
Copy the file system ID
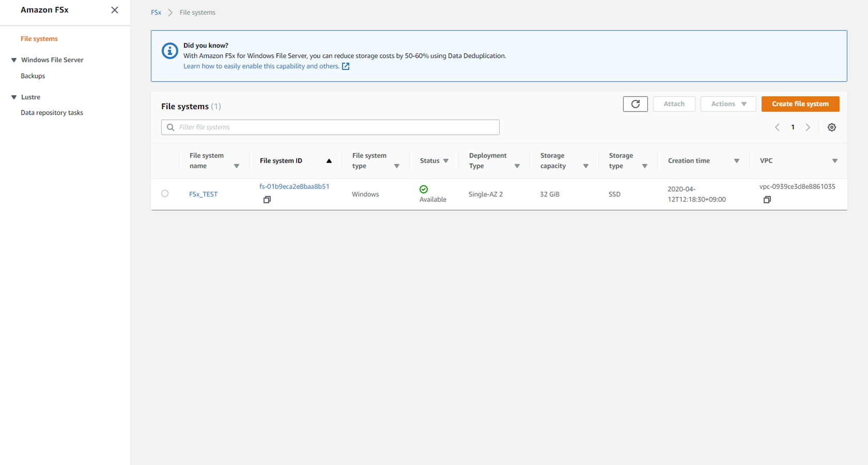click(267, 199)
